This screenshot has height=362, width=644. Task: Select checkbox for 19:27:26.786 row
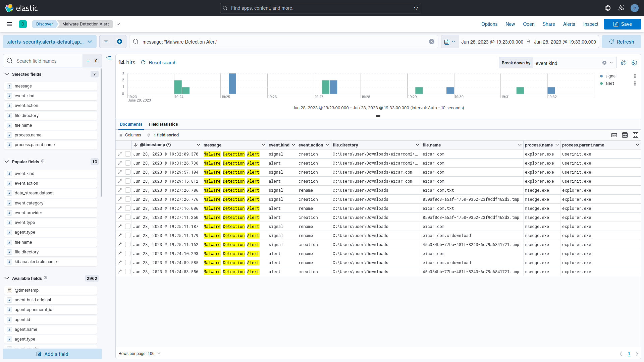(128, 190)
